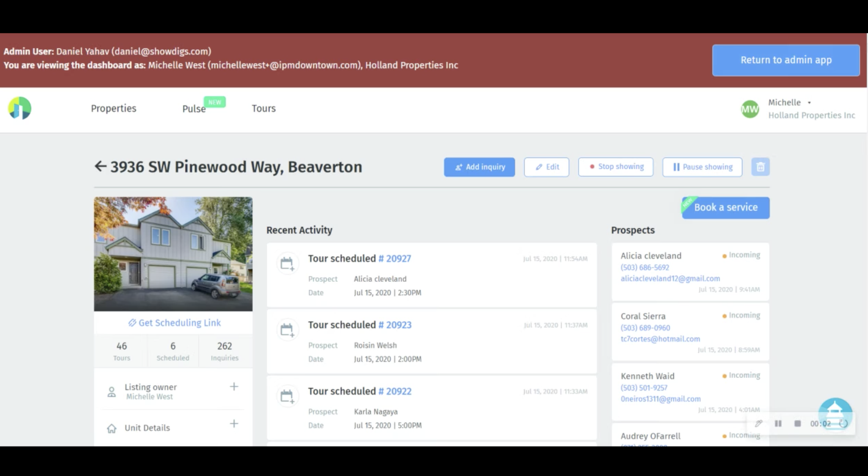Click the MW avatar circle
Image resolution: width=868 pixels, height=476 pixels.
coord(750,109)
